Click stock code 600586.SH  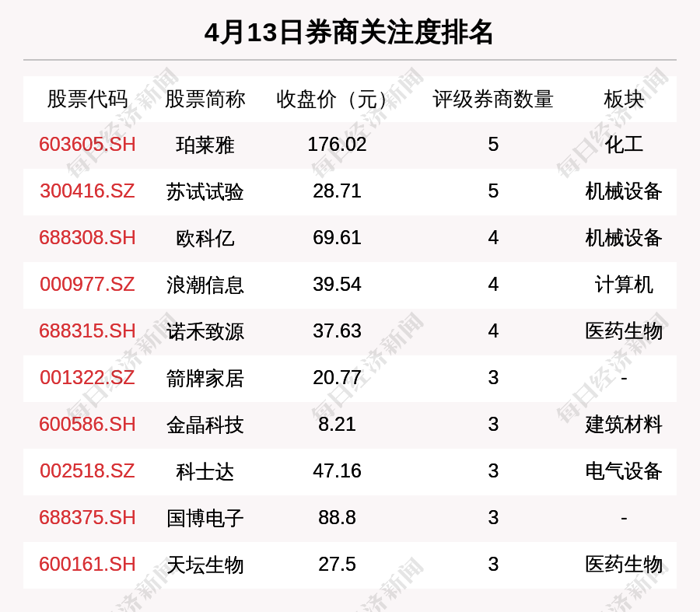87,424
